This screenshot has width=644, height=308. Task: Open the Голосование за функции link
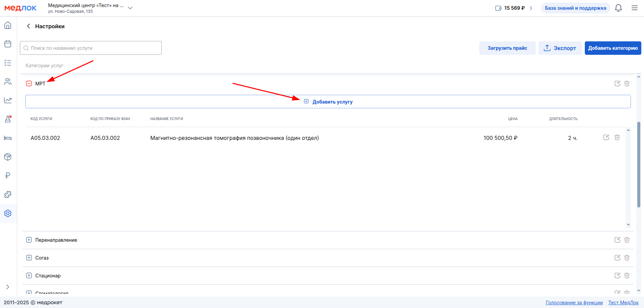(x=574, y=303)
